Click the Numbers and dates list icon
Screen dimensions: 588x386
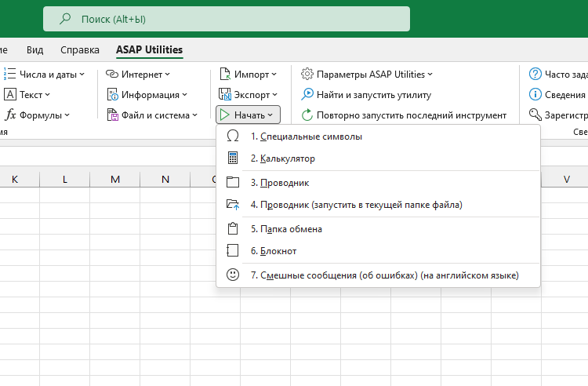click(x=9, y=75)
